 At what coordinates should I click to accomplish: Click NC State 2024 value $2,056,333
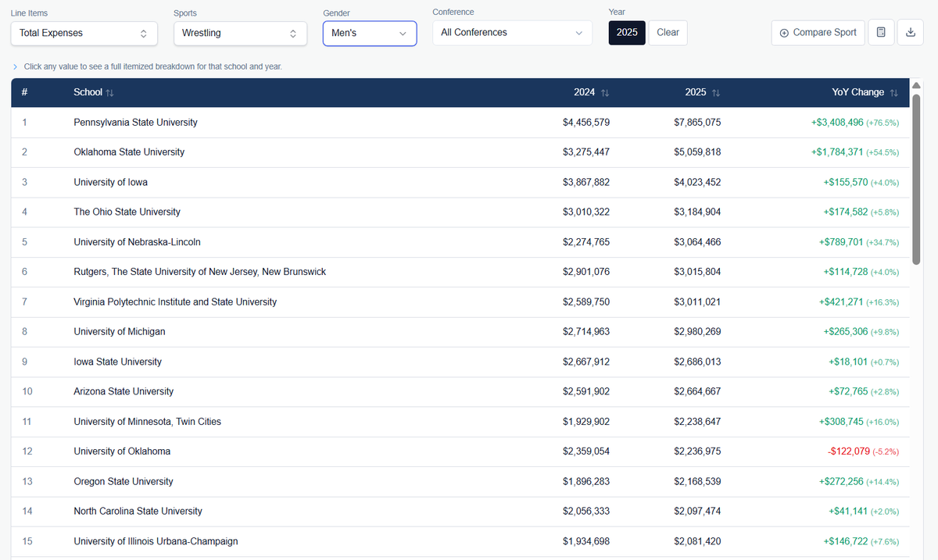586,511
